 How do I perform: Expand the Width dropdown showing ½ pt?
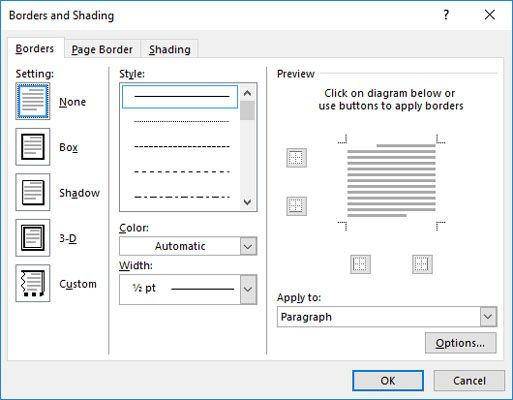[x=188, y=289]
